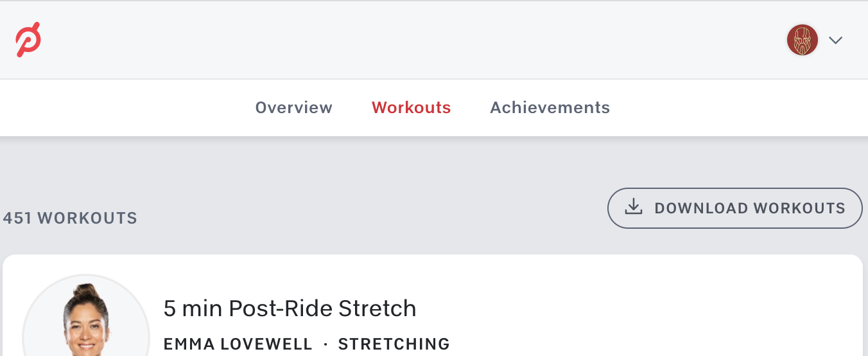The height and width of the screenshot is (356, 868).
Task: Select the Post-Ride Stretch workout card
Action: click(433, 305)
